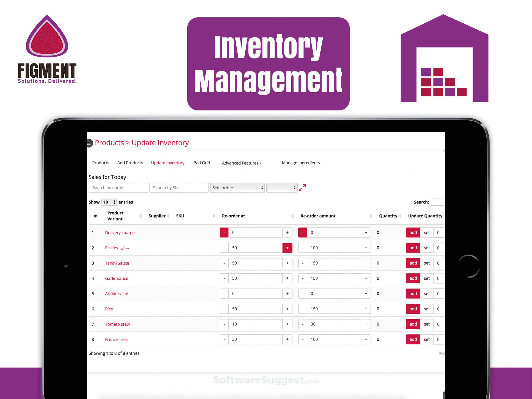The width and height of the screenshot is (532, 399).
Task: Decrease Tomato stew re-order amount with minus icon
Action: point(303,324)
